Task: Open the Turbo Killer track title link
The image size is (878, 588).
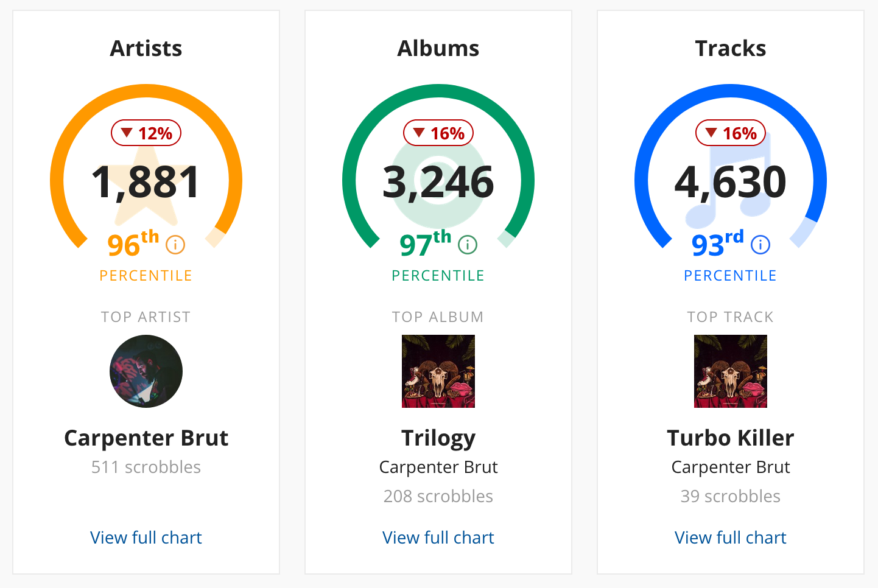Action: (x=731, y=438)
